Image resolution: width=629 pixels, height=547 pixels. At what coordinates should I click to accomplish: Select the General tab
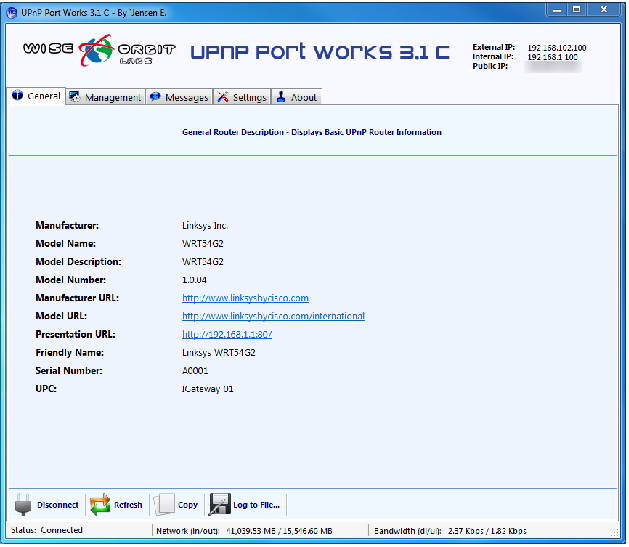coord(36,96)
